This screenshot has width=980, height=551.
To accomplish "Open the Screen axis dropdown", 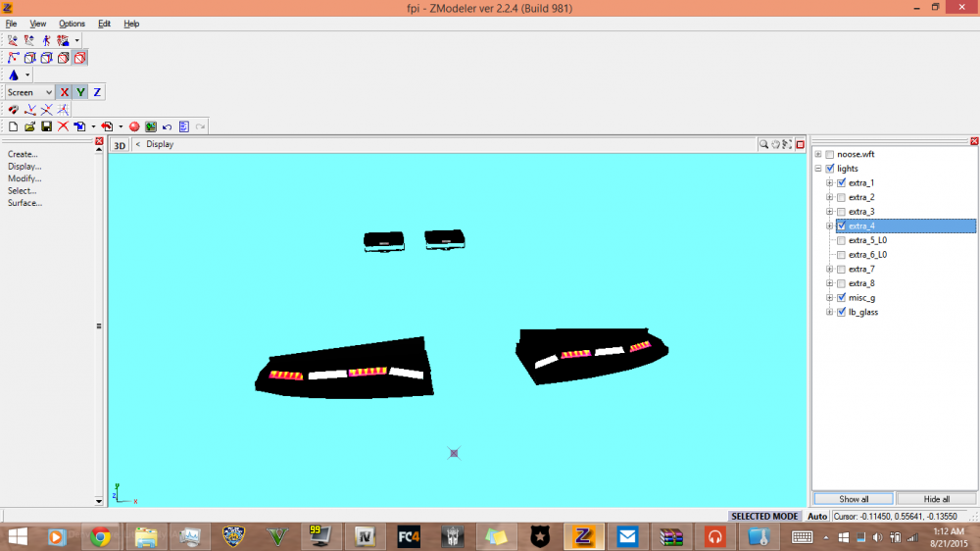I will 30,92.
